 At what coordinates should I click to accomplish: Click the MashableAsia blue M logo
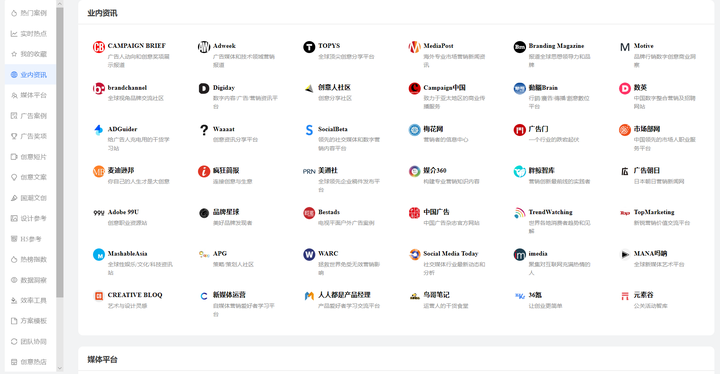(x=99, y=255)
